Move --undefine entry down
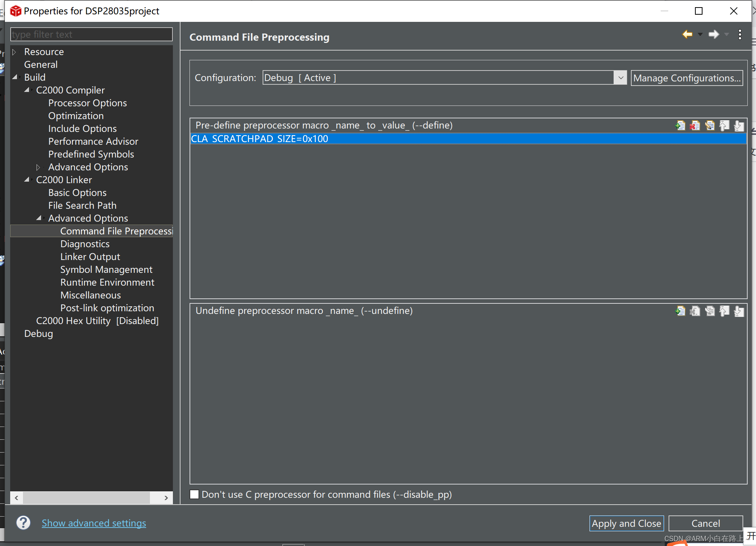Image resolution: width=756 pixels, height=546 pixels. pos(739,311)
